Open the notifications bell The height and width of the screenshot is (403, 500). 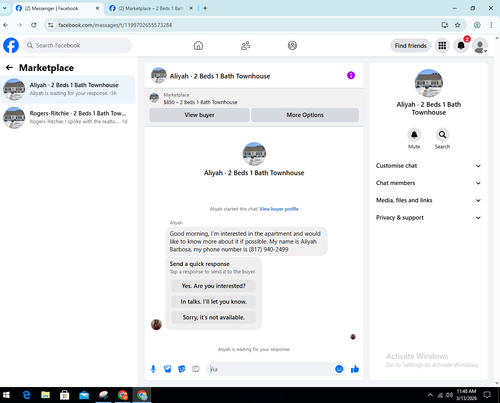[x=461, y=45]
